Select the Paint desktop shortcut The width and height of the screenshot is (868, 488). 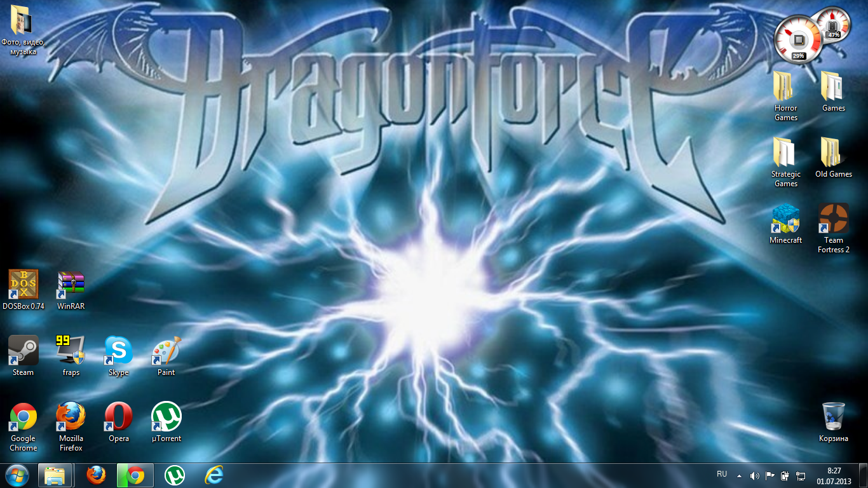click(x=166, y=355)
